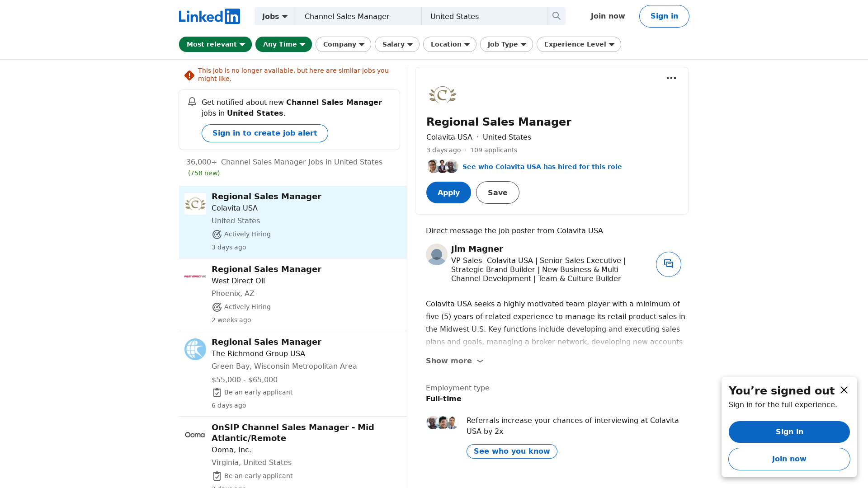
Task: Click the West Direct Oil logo
Action: tap(195, 277)
